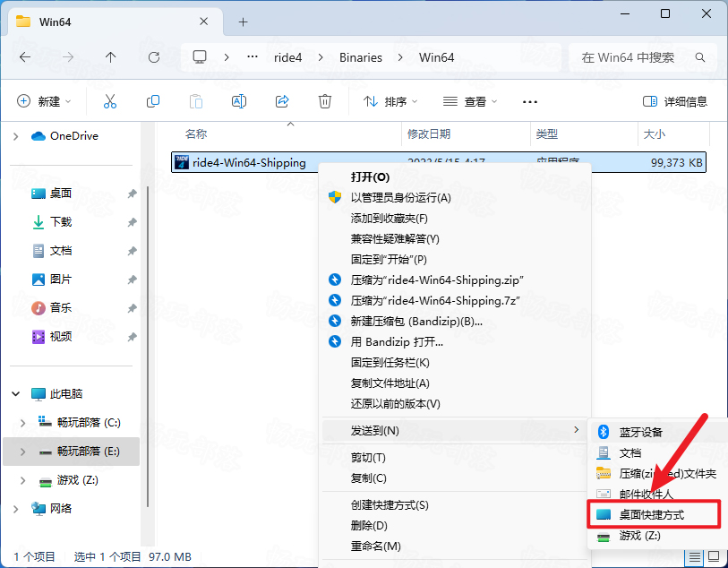Image resolution: width=728 pixels, height=568 pixels.
Task: Close the Win64 tab
Action: pos(203,22)
